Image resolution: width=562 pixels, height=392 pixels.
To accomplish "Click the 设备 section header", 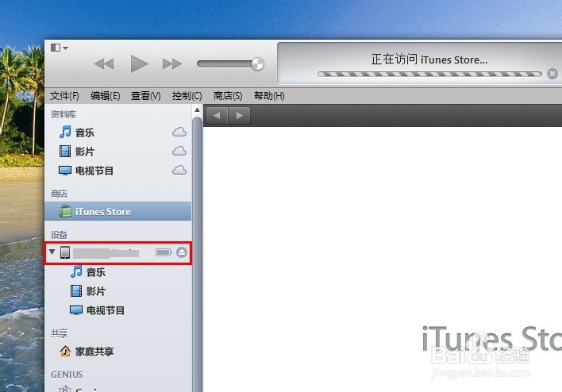I will [59, 235].
